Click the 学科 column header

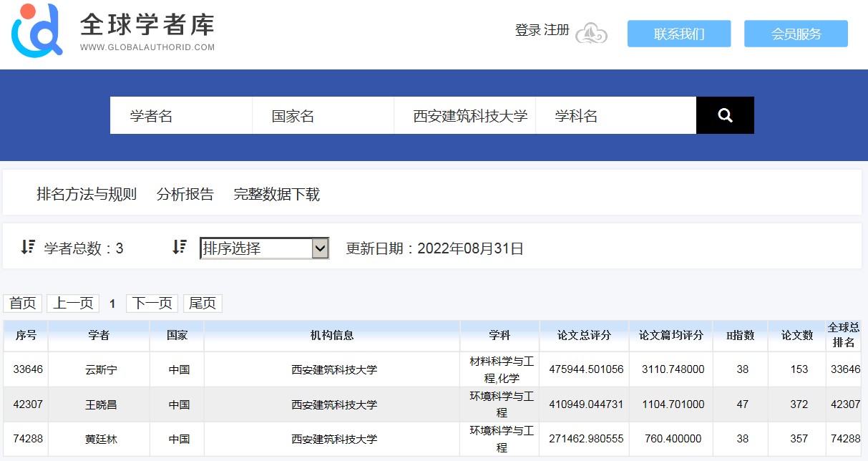(499, 335)
